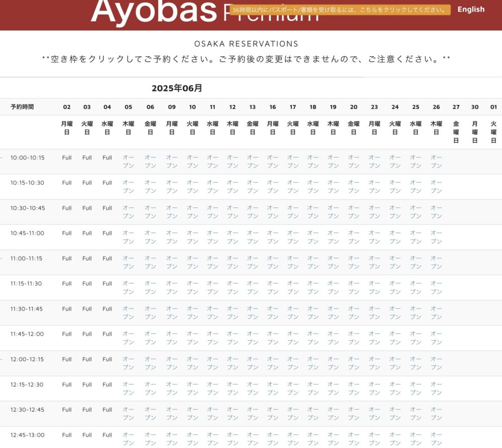The width and height of the screenshot is (502, 448).
Task: Pick open slot June 06 at 11:15-11:30
Action: coord(150,287)
